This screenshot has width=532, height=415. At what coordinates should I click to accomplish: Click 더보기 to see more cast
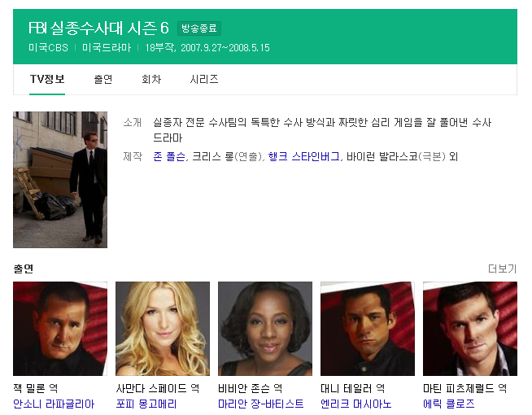click(x=502, y=269)
